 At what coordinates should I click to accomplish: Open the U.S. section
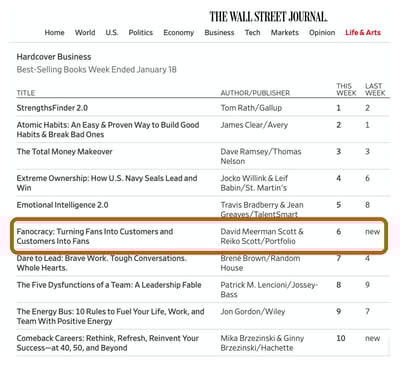coord(112,33)
